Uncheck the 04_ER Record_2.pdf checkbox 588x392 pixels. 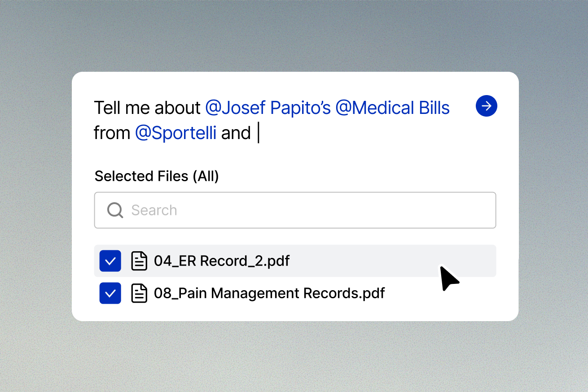(x=110, y=261)
